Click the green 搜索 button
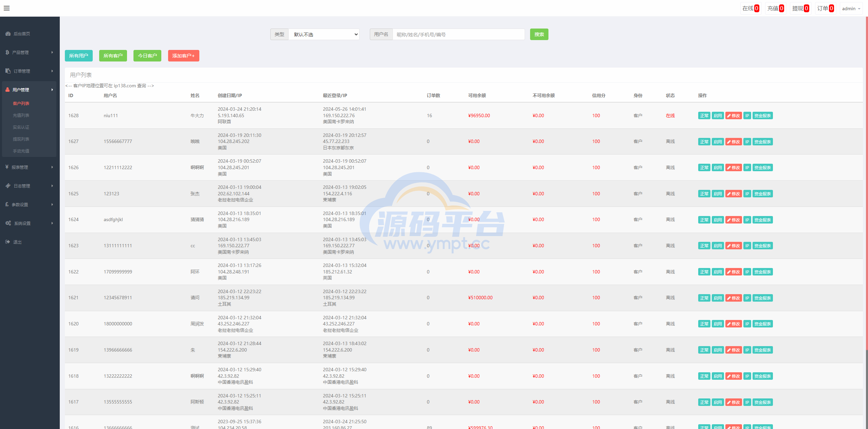The height and width of the screenshot is (429, 868). [539, 34]
